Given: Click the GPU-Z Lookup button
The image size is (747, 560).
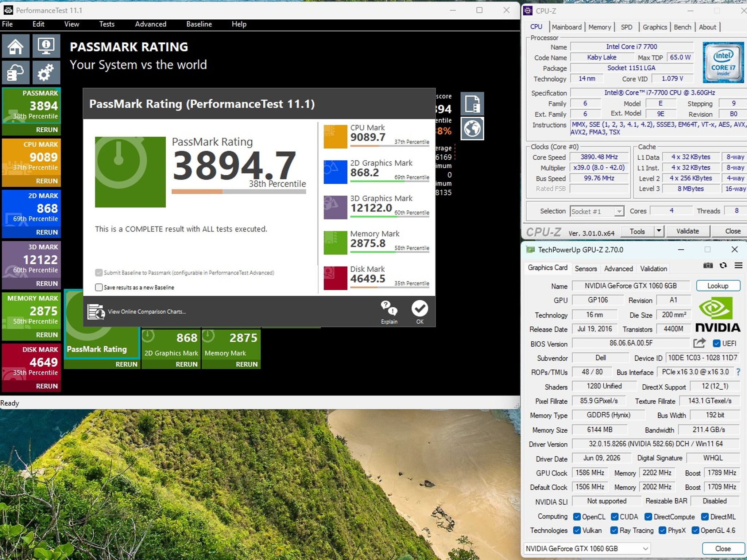Looking at the screenshot, I should [x=718, y=286].
